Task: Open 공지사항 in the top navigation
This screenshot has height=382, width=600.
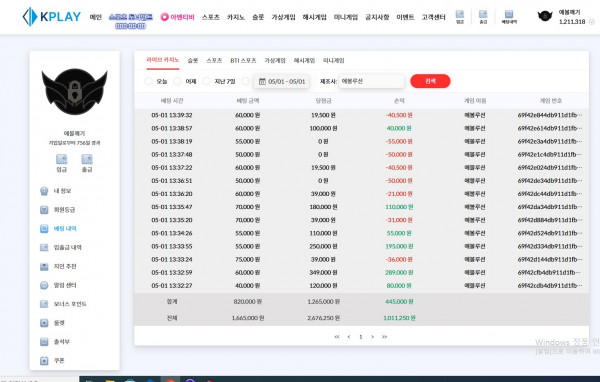Action: pos(377,17)
